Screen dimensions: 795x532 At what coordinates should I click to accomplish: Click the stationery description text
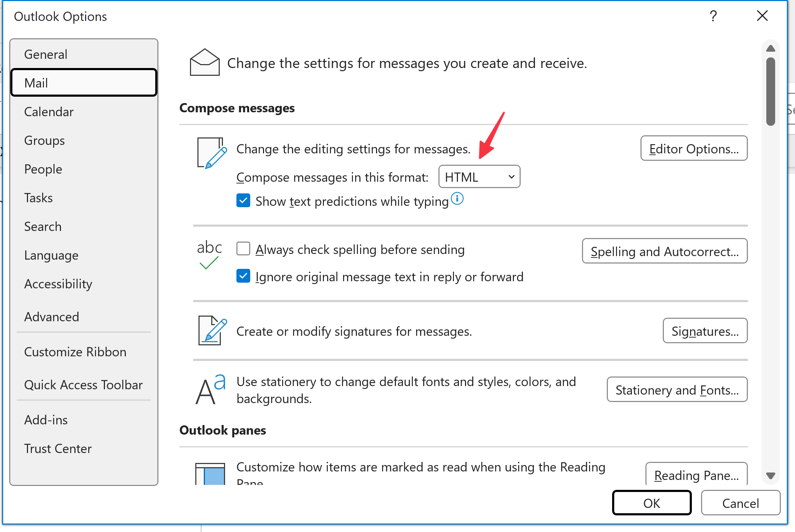406,390
